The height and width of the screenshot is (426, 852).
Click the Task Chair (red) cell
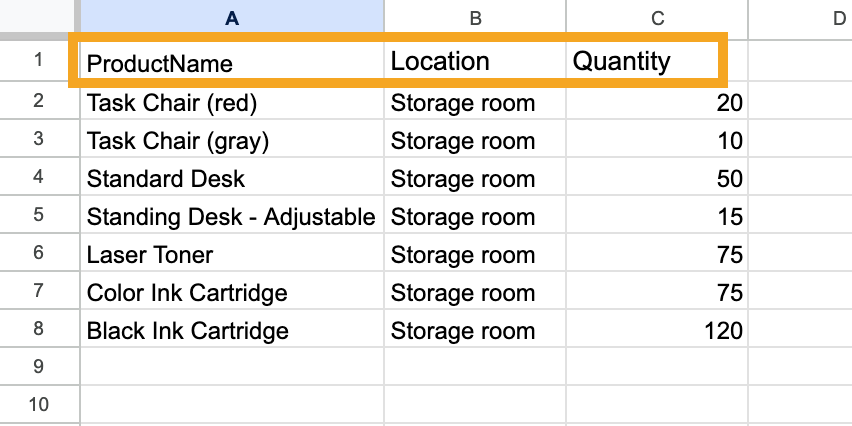click(172, 103)
